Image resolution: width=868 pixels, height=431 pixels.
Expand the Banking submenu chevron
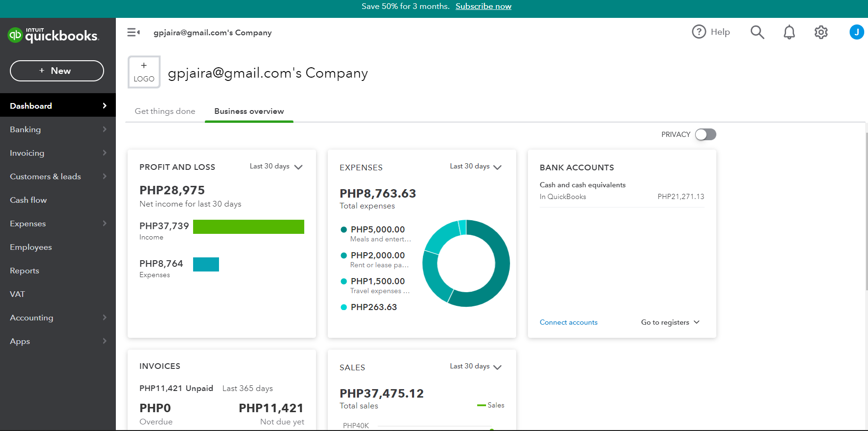[105, 129]
